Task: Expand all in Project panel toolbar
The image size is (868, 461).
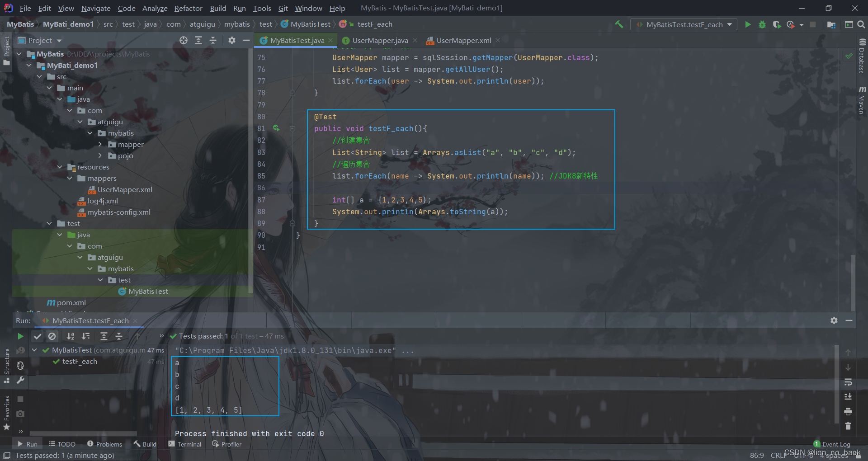Action: click(198, 40)
